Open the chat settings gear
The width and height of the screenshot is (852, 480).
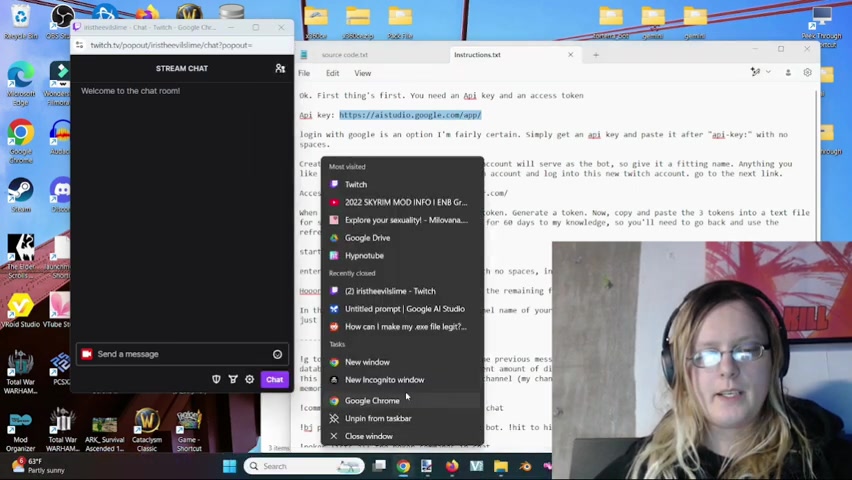click(249, 379)
